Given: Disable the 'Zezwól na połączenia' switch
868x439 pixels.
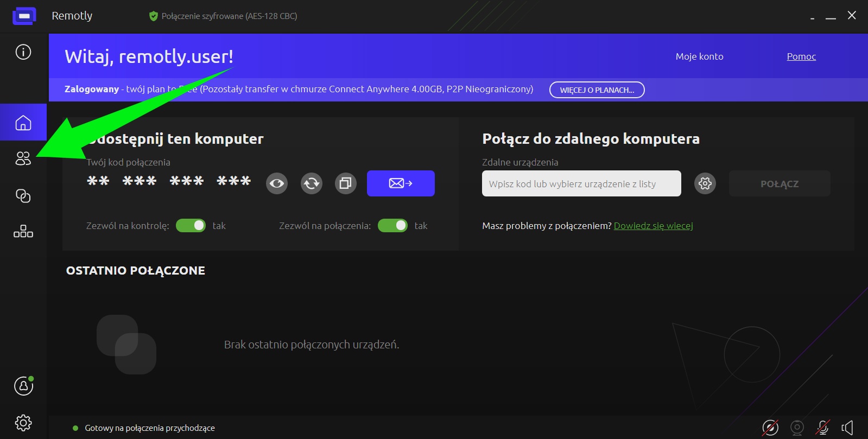Looking at the screenshot, I should (x=392, y=226).
